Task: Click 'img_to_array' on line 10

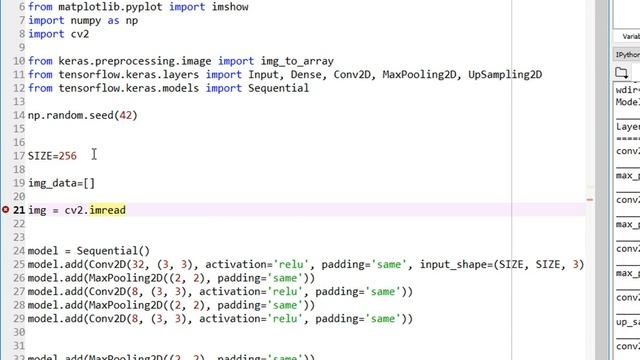Action: pos(297,61)
